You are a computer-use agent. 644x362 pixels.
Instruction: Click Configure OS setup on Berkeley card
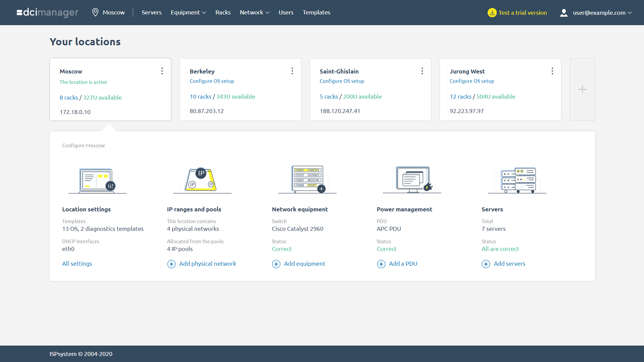212,81
